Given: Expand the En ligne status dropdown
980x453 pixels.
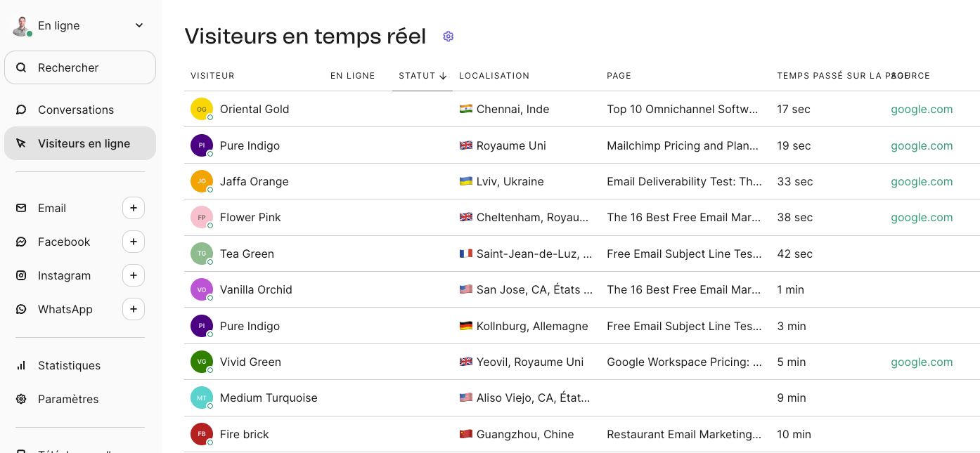Looking at the screenshot, I should tap(139, 25).
